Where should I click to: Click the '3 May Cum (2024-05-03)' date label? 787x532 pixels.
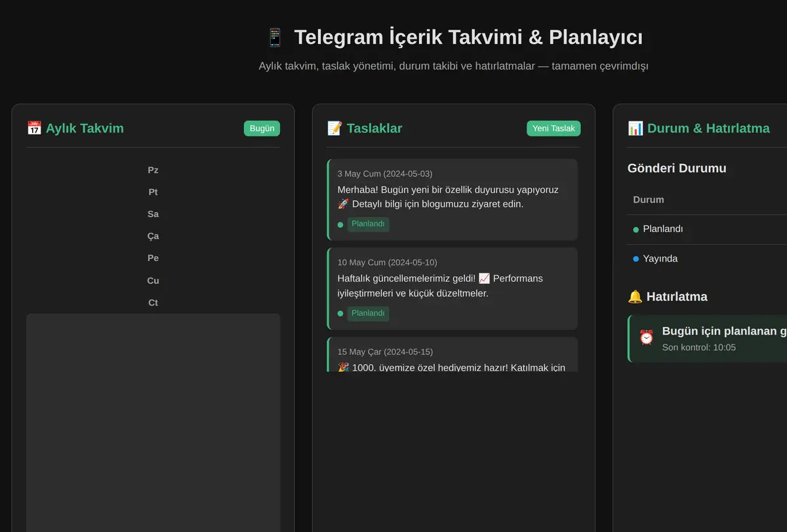tap(385, 174)
